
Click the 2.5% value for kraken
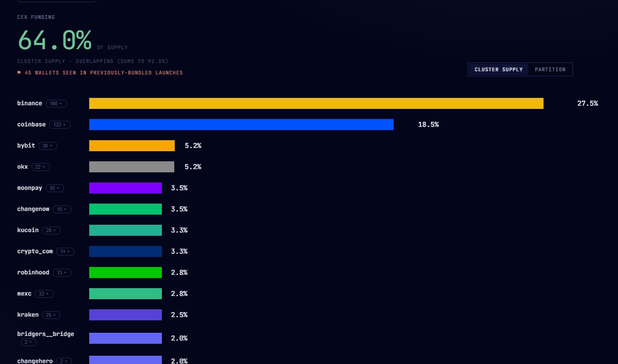[179, 315]
